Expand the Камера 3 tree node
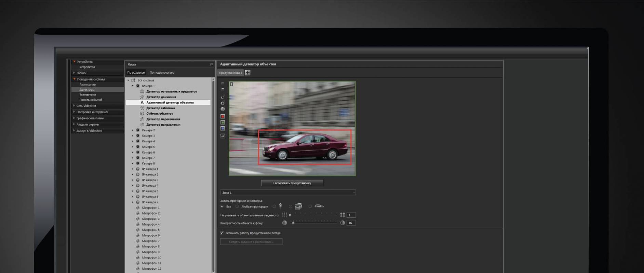This screenshot has height=273, width=644. [133, 136]
